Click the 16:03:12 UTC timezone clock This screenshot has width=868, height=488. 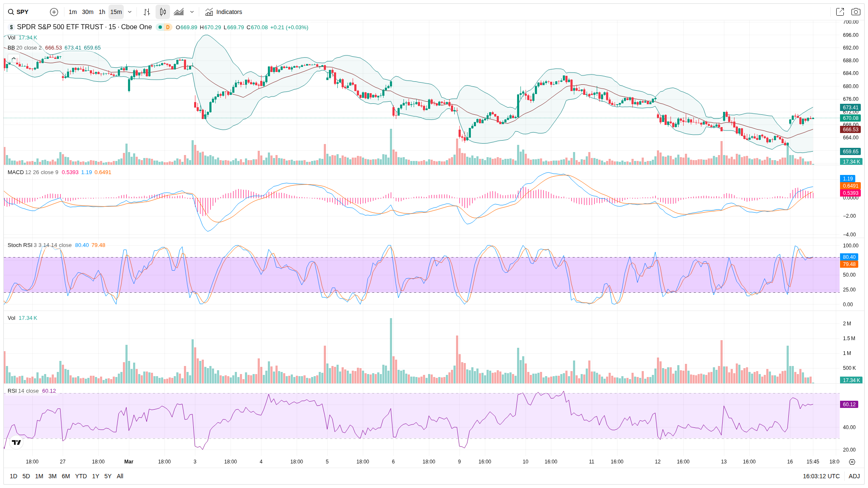tap(821, 476)
